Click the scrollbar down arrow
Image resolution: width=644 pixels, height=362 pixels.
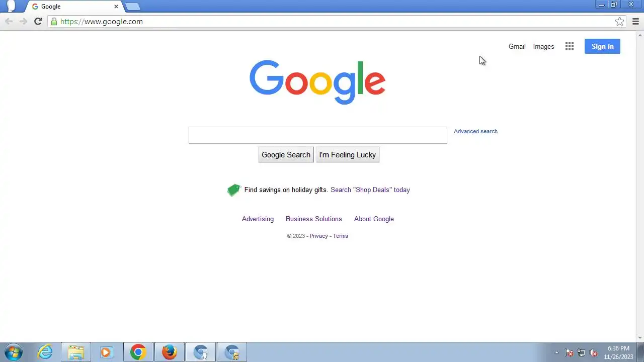point(640,338)
